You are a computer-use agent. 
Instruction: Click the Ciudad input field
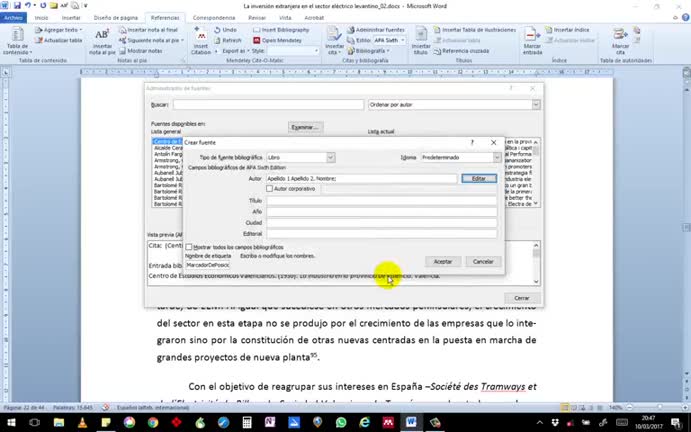(381, 223)
